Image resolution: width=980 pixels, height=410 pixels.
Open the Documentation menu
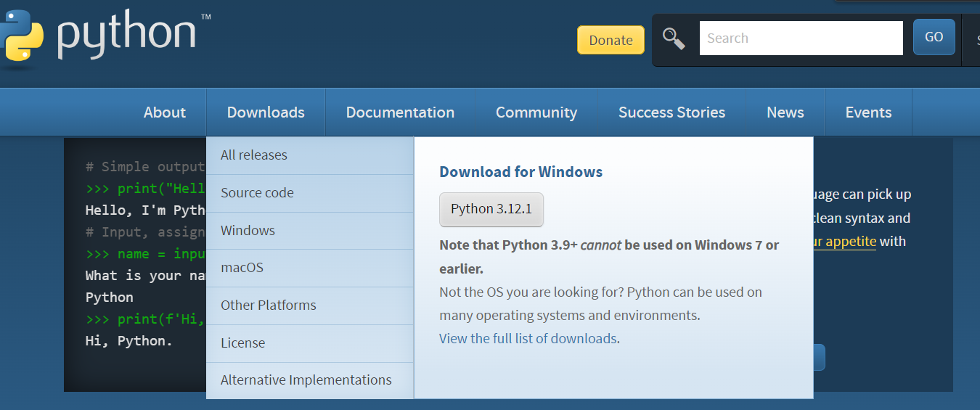click(400, 112)
